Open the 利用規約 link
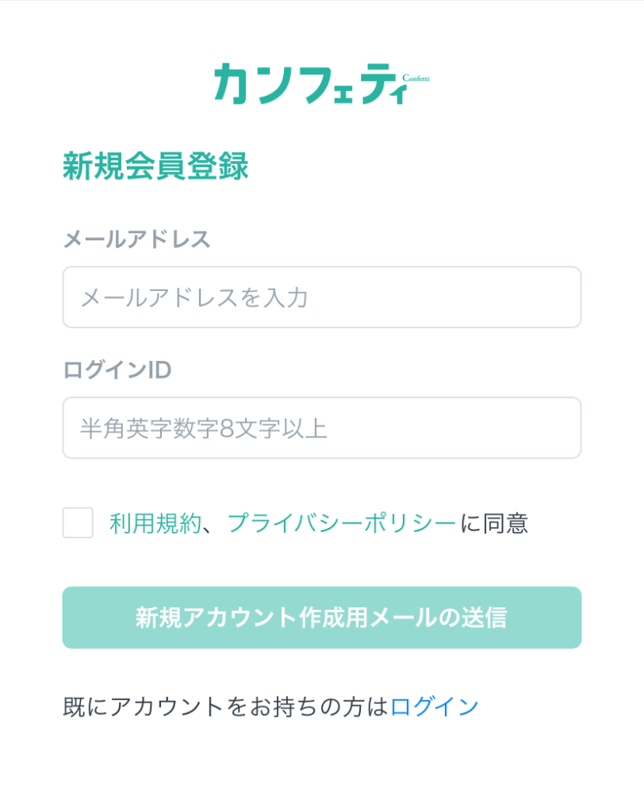This screenshot has height=812, width=644. click(155, 523)
